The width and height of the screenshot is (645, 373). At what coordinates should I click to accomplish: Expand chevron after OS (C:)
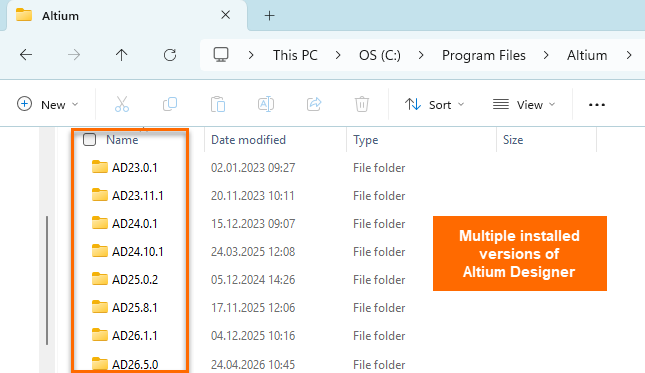click(421, 55)
